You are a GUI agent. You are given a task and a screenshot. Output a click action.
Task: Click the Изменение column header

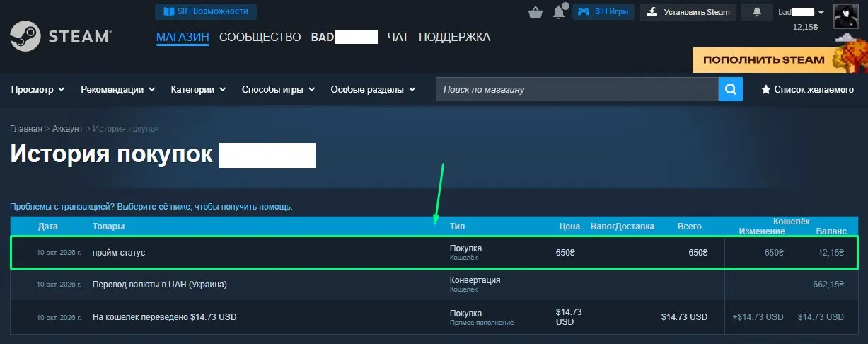point(762,231)
